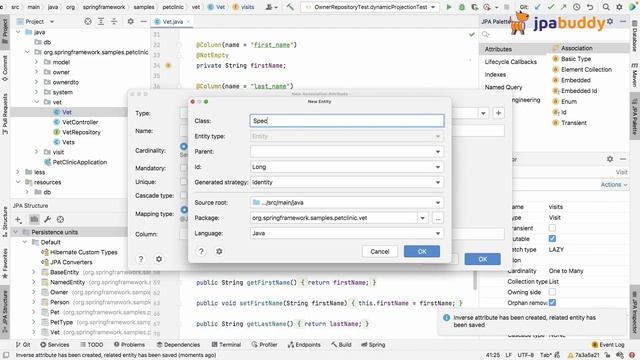
Task: Open the Problems tool window tab
Action: tap(129, 345)
